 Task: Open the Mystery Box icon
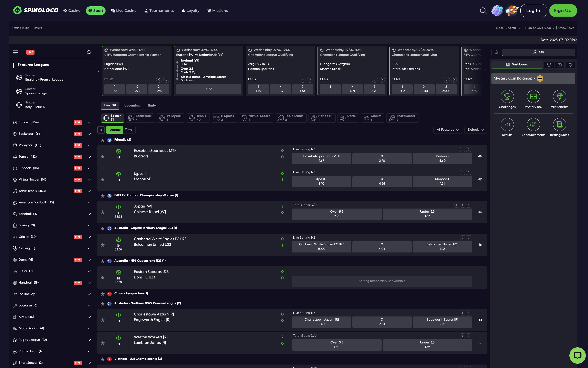[x=533, y=97]
